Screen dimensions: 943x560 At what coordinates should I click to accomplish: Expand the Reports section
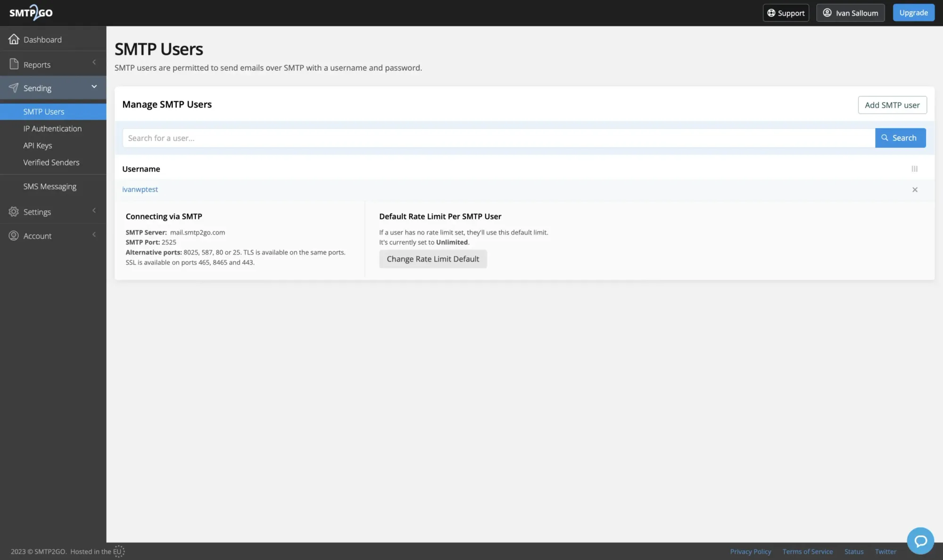tap(94, 62)
